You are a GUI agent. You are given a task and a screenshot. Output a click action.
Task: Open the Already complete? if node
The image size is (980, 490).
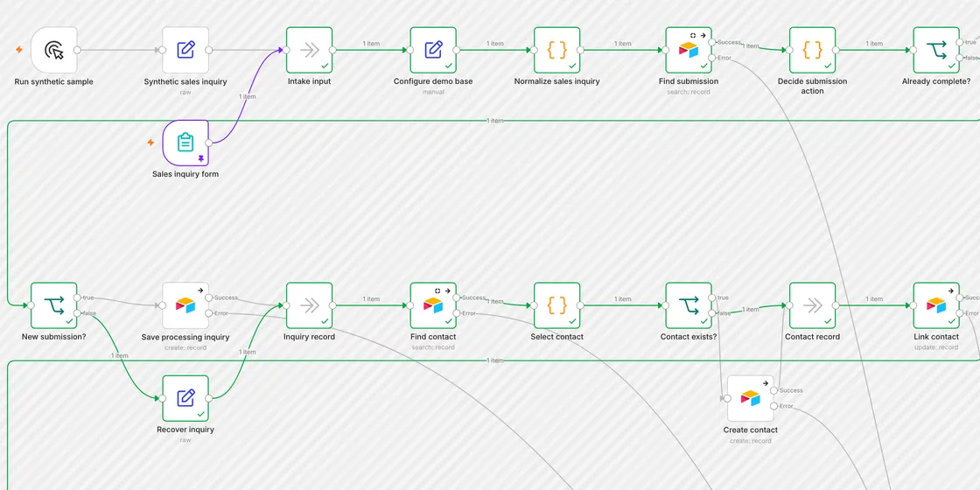[936, 50]
